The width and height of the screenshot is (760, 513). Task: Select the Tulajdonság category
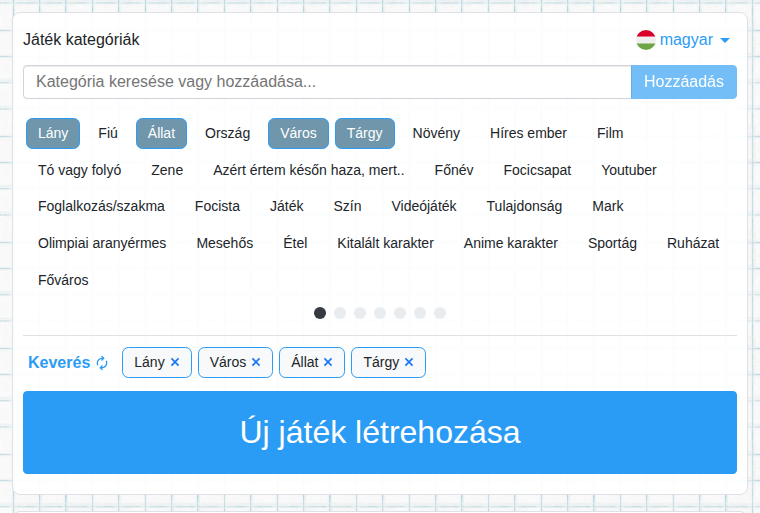pos(524,207)
